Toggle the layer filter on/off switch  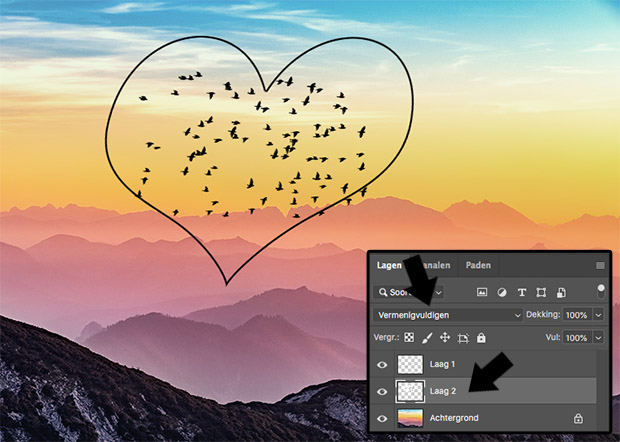[601, 291]
